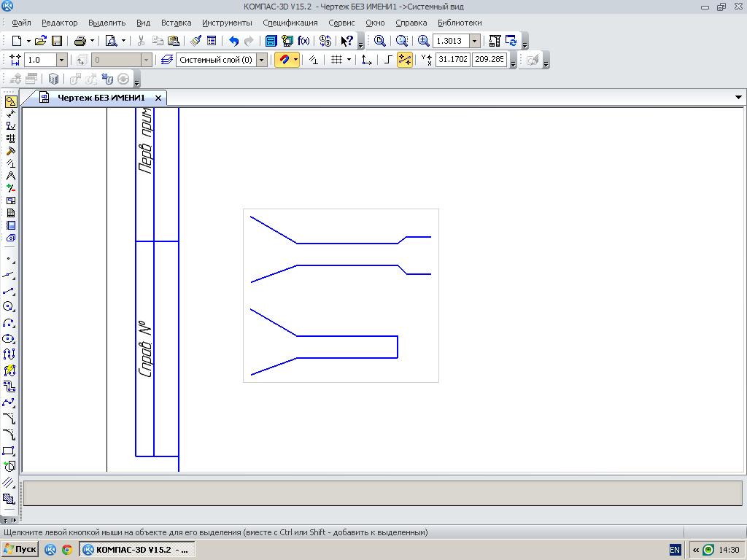The image size is (747, 560).
Task: Click the EN language indicator
Action: tap(675, 550)
